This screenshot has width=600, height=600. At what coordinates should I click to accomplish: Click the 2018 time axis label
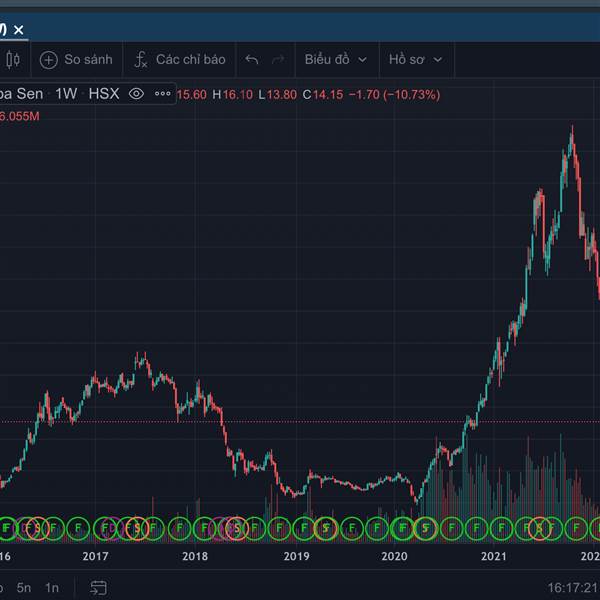point(195,556)
